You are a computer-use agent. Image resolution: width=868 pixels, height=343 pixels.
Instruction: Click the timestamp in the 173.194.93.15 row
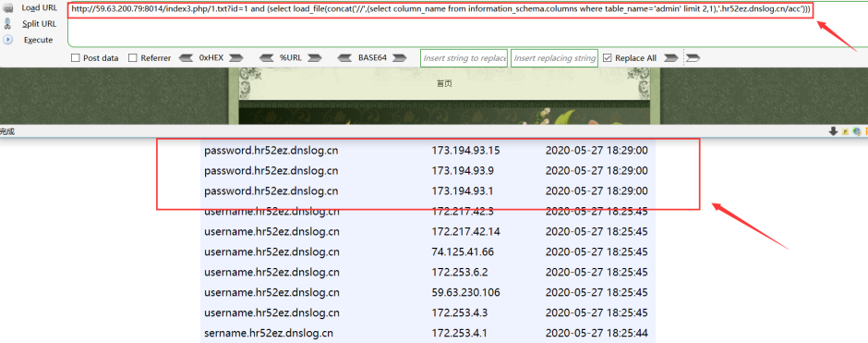(597, 151)
